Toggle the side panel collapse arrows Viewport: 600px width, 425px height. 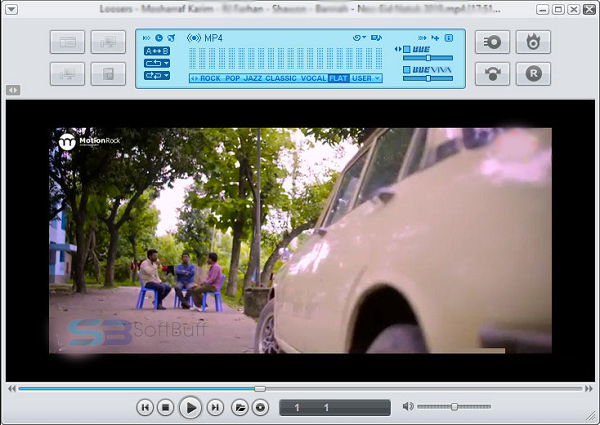click(13, 90)
